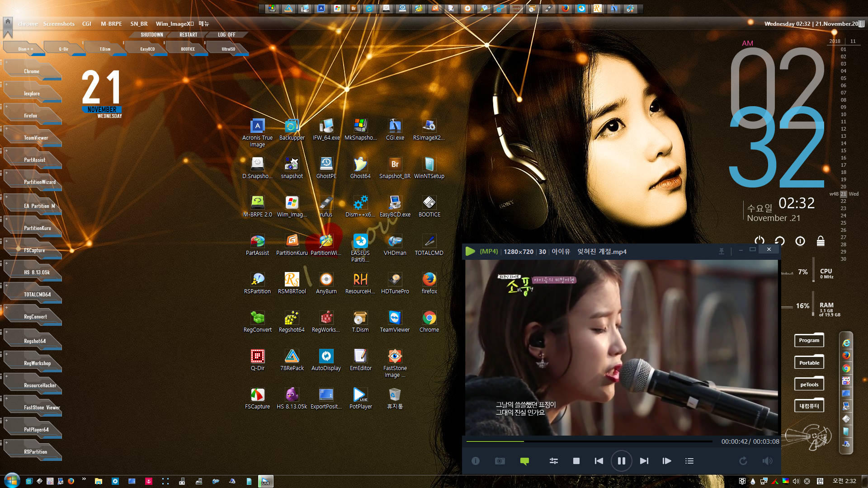Click the SHUTDOWN button
Image resolution: width=868 pixels, height=488 pixels.
151,35
